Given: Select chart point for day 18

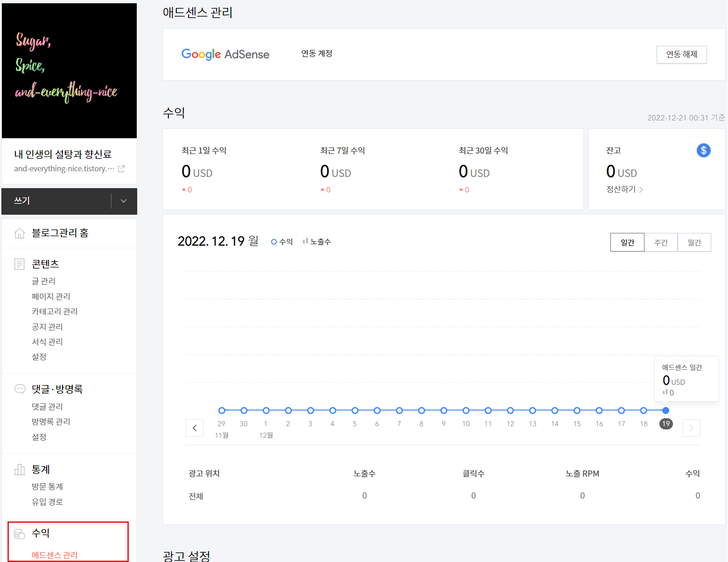Looking at the screenshot, I should pyautogui.click(x=644, y=410).
